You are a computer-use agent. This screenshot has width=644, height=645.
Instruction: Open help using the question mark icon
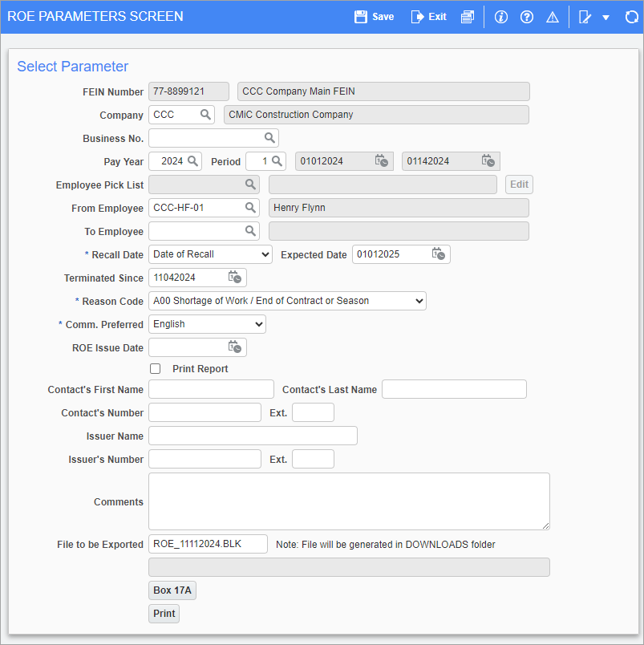click(x=526, y=16)
